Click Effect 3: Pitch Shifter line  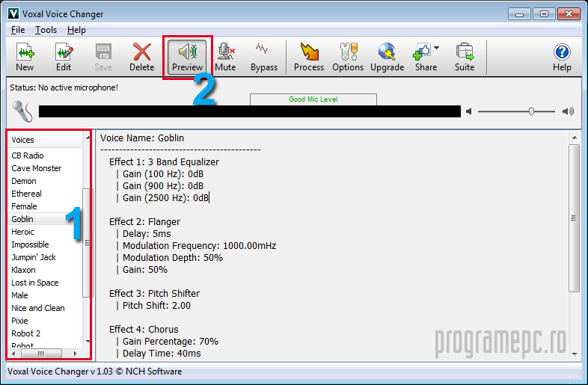[155, 294]
